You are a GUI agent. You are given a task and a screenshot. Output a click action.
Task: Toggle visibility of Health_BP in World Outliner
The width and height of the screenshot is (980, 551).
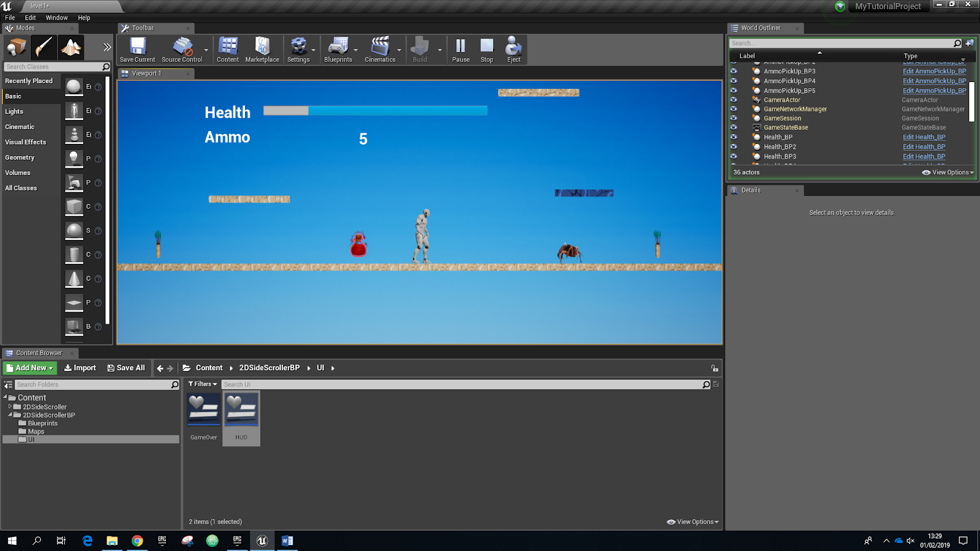click(x=734, y=137)
